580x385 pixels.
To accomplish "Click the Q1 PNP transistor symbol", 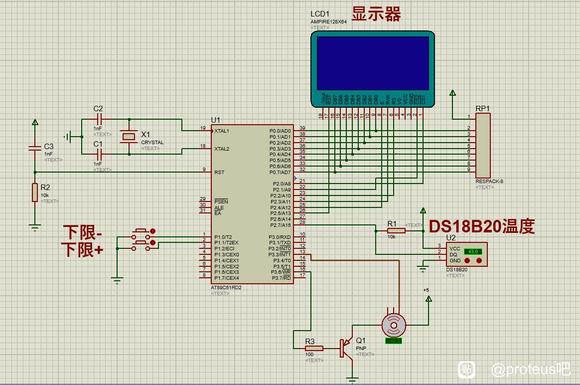I will 347,348.
